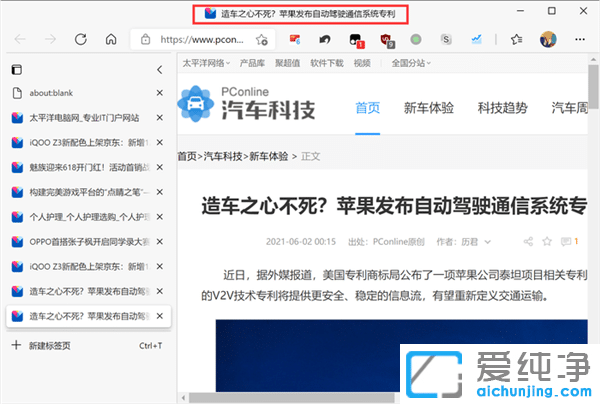Click the blue chart extension icon
Image resolution: width=600 pixels, height=404 pixels.
pyautogui.click(x=476, y=39)
